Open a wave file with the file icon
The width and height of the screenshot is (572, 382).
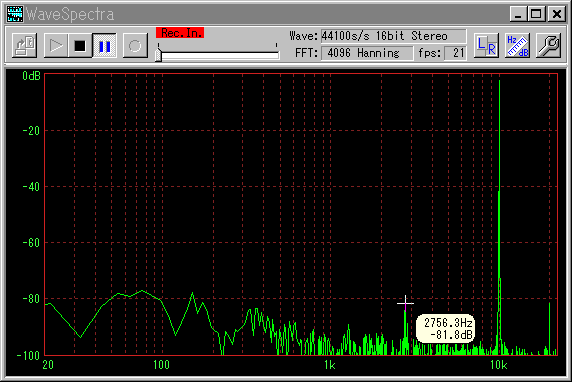[24, 46]
